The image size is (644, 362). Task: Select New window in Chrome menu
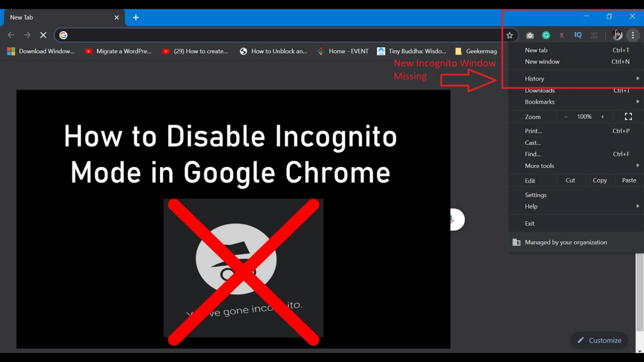pos(576,62)
